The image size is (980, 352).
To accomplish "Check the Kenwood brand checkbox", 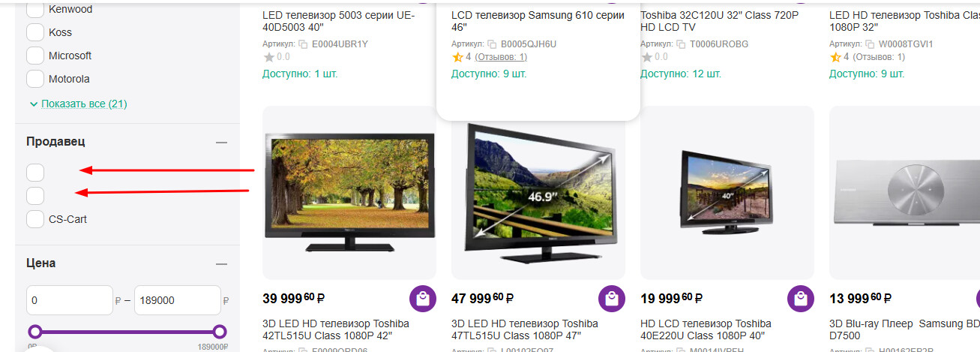I will 35,10.
